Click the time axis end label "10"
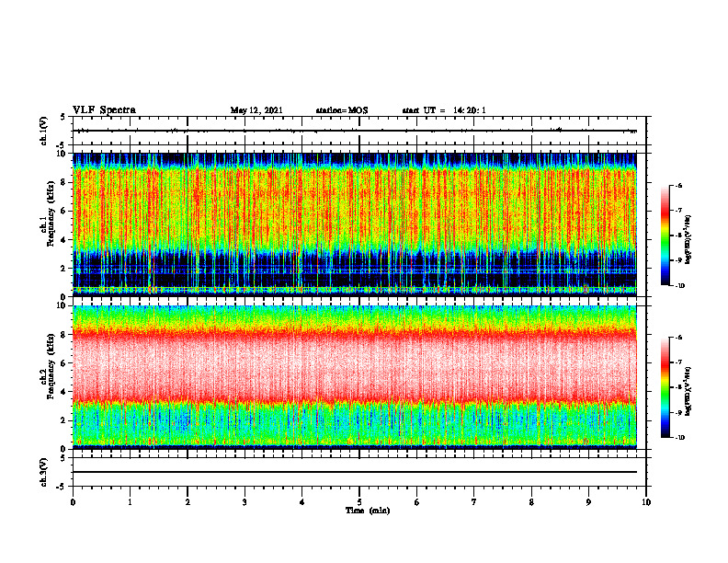This screenshot has width=728, height=563. point(646,502)
